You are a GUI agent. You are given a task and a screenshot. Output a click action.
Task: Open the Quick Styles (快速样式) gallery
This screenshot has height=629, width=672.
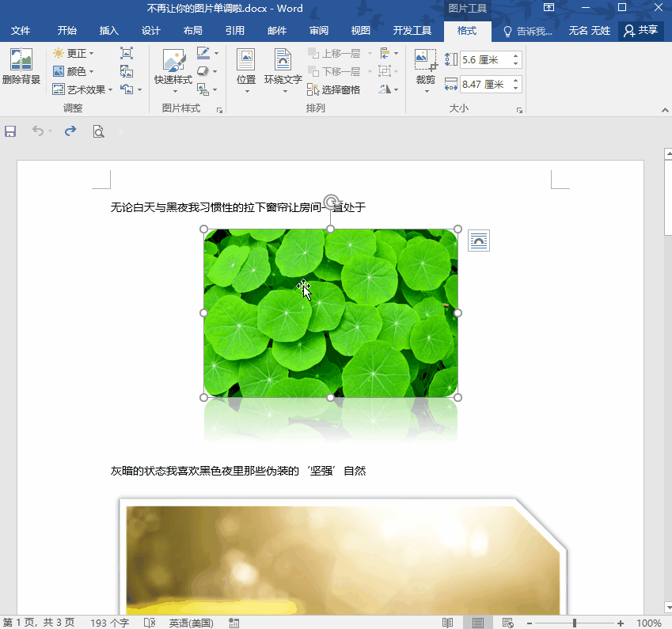(x=173, y=70)
